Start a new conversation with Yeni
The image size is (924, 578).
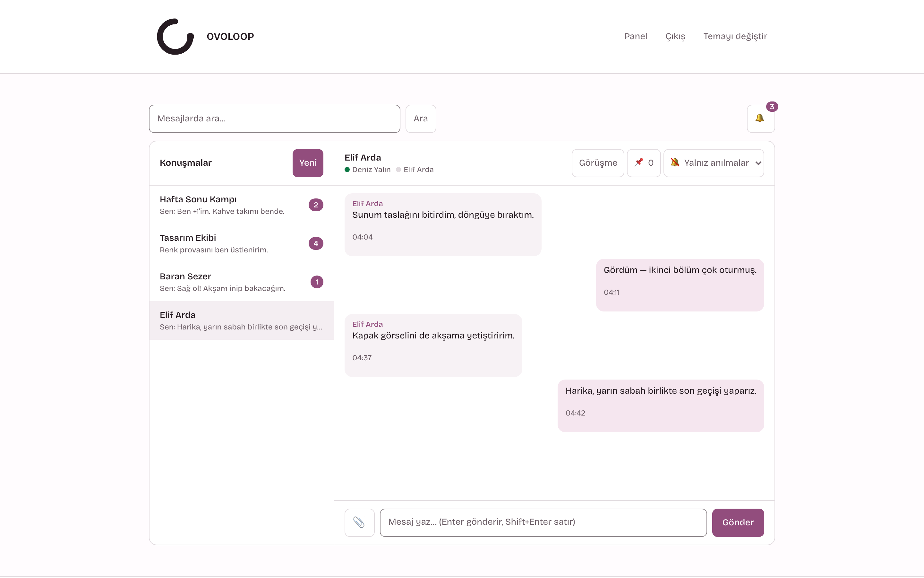point(308,163)
